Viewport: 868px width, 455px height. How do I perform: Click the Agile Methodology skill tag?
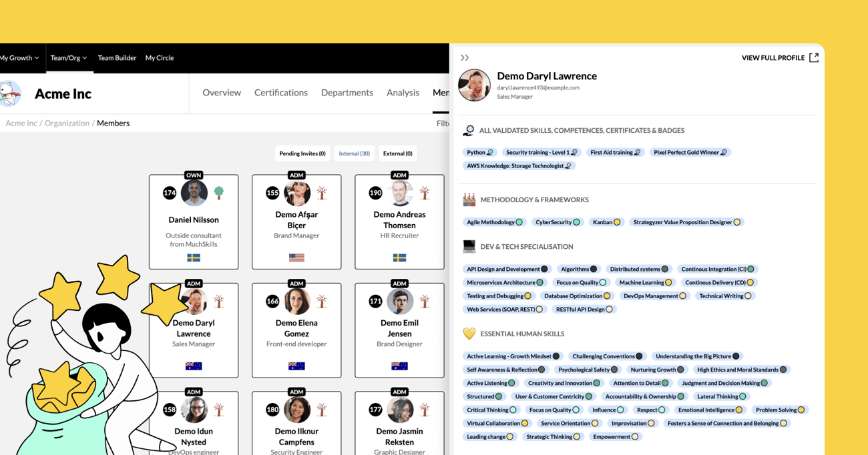494,222
